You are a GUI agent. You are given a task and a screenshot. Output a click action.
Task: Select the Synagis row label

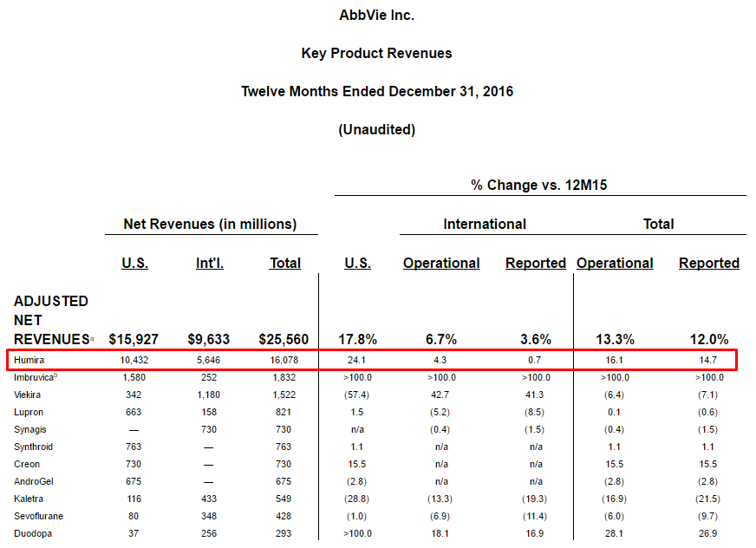tap(30, 429)
